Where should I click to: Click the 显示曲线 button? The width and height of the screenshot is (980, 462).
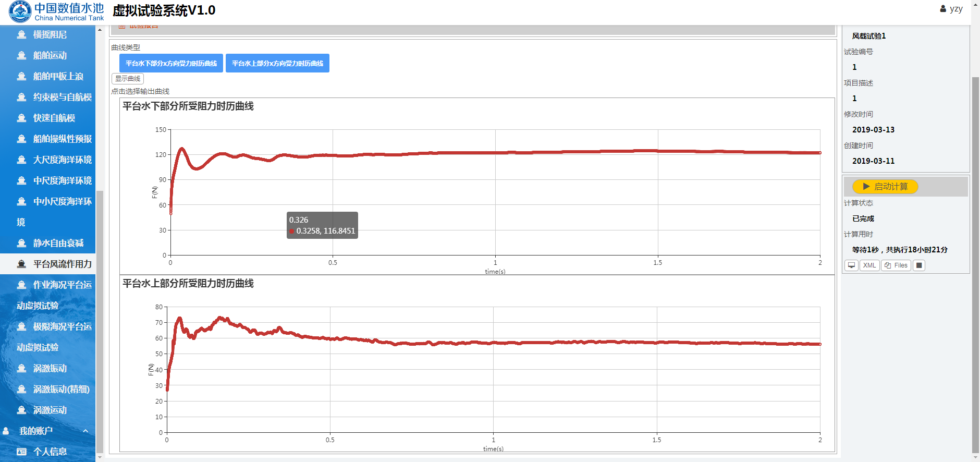(128, 79)
